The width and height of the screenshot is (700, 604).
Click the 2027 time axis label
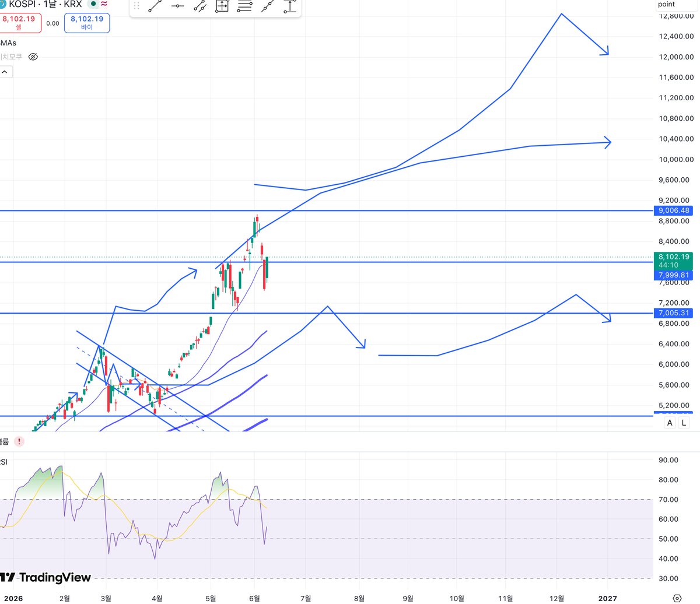608,598
